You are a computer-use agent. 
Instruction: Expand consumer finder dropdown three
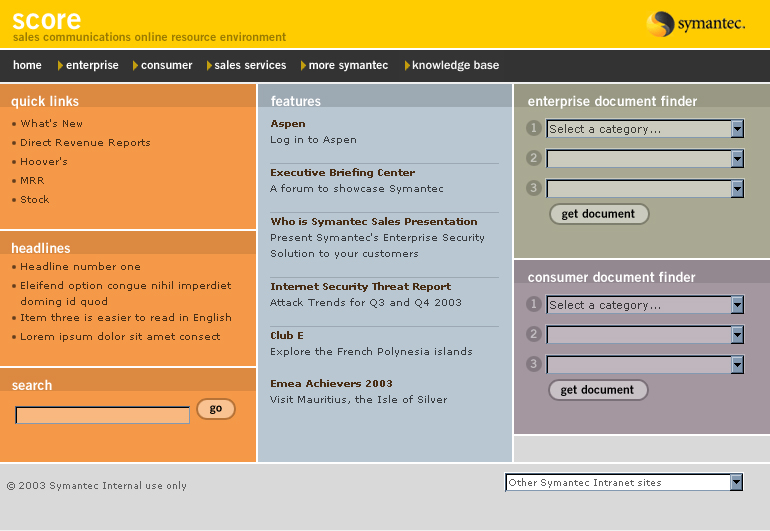coord(645,364)
